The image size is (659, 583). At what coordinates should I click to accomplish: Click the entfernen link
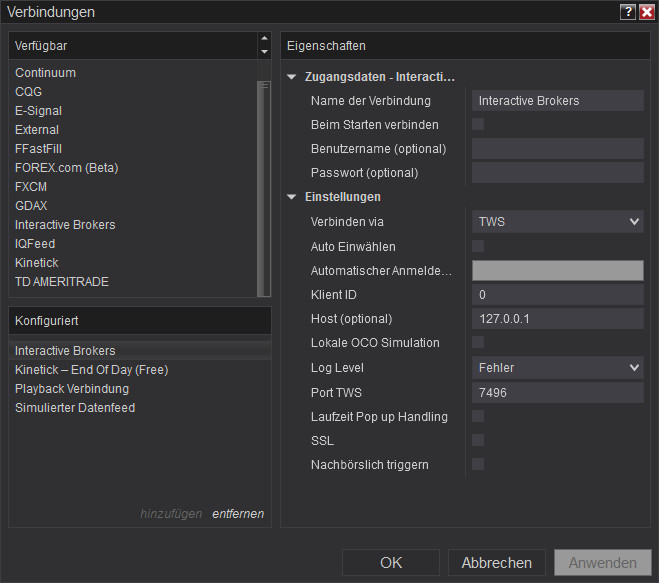[238, 514]
